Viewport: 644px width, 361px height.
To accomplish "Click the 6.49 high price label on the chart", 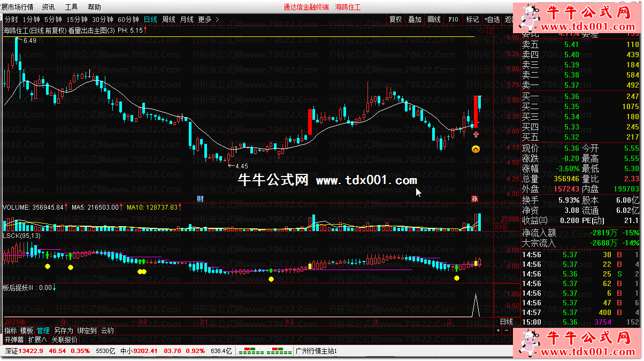I will pyautogui.click(x=30, y=41).
